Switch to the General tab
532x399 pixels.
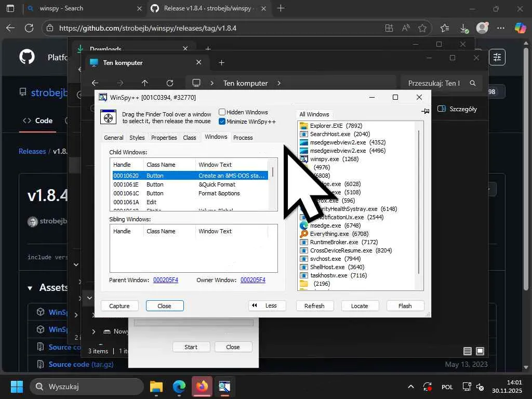(x=114, y=137)
